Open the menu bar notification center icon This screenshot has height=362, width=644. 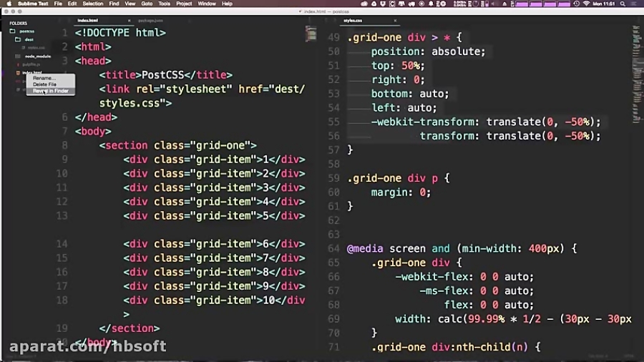(x=635, y=4)
